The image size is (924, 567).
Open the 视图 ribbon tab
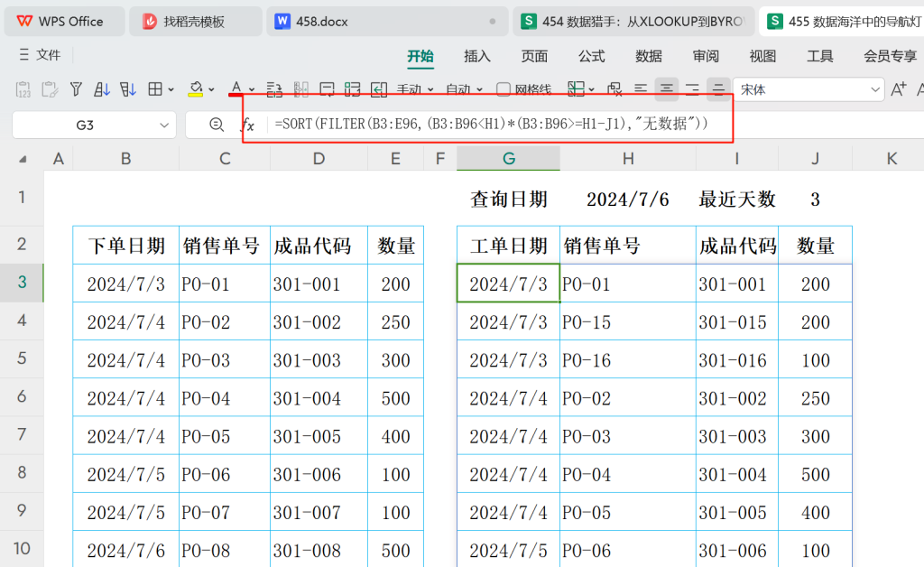(762, 56)
